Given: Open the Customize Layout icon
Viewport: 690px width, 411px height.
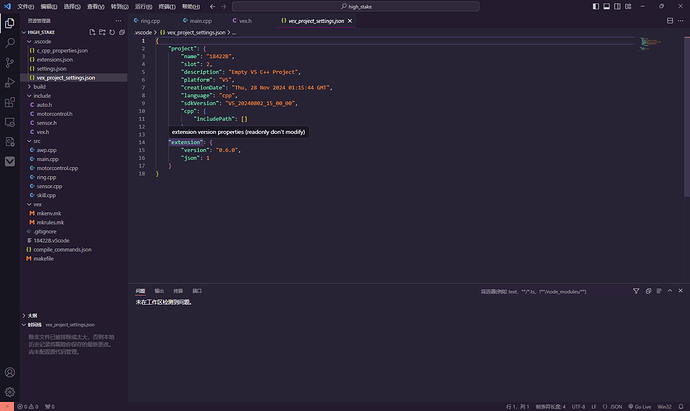Looking at the screenshot, I should [628, 7].
